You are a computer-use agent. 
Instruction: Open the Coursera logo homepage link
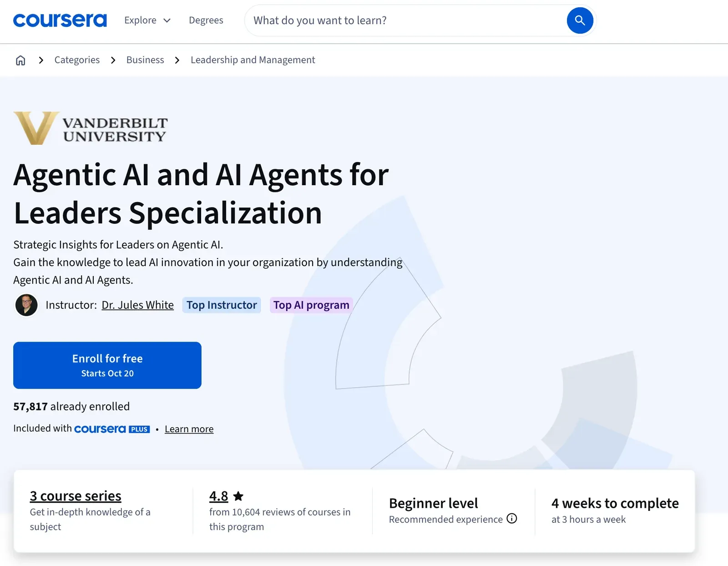point(60,20)
